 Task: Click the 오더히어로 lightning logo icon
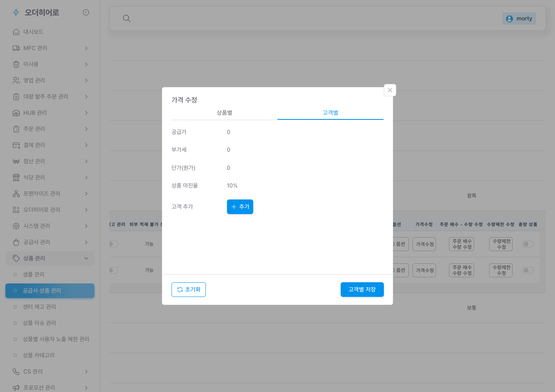[x=16, y=12]
